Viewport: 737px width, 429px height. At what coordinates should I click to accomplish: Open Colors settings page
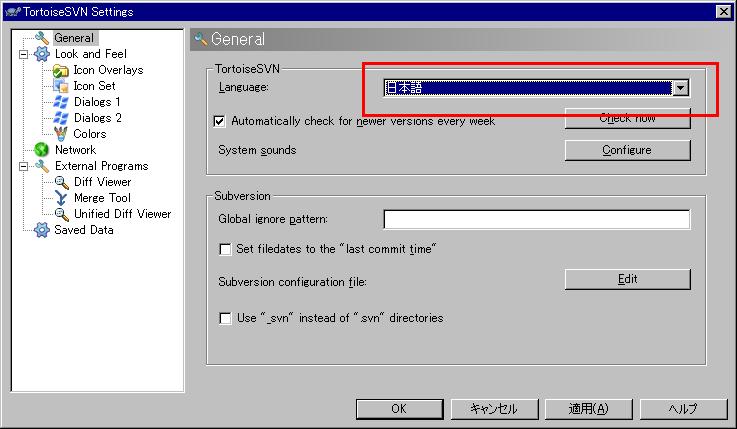click(90, 134)
